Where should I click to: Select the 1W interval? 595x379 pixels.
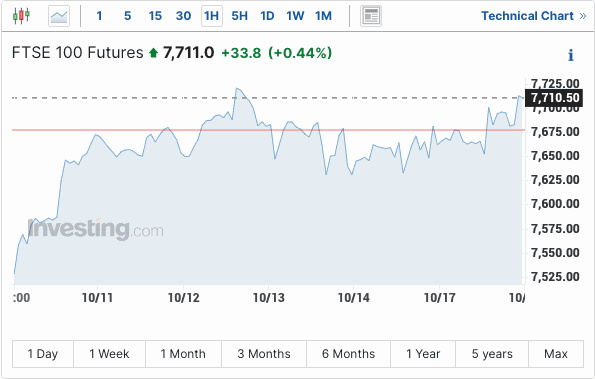(x=295, y=16)
